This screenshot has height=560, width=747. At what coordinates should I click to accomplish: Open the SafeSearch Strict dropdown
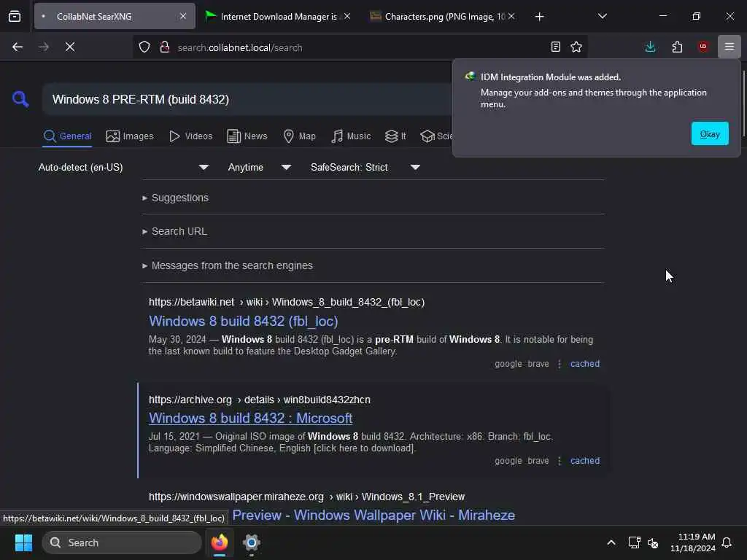point(365,167)
